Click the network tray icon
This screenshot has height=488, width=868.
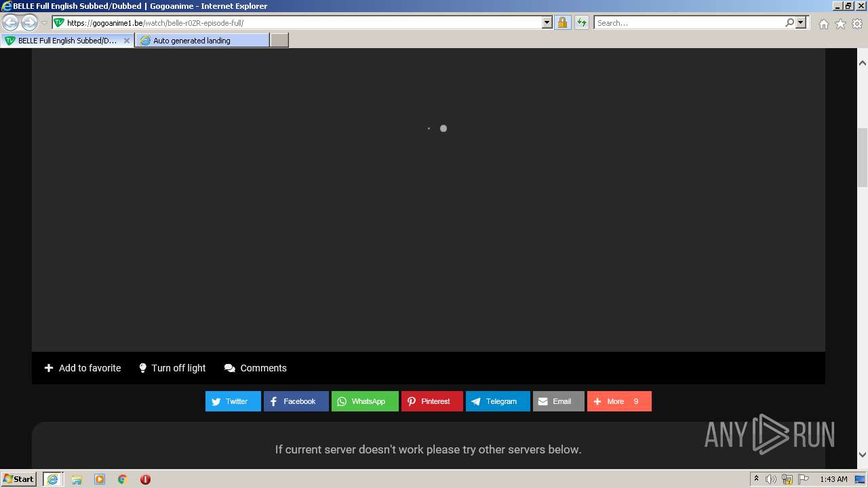(x=787, y=479)
